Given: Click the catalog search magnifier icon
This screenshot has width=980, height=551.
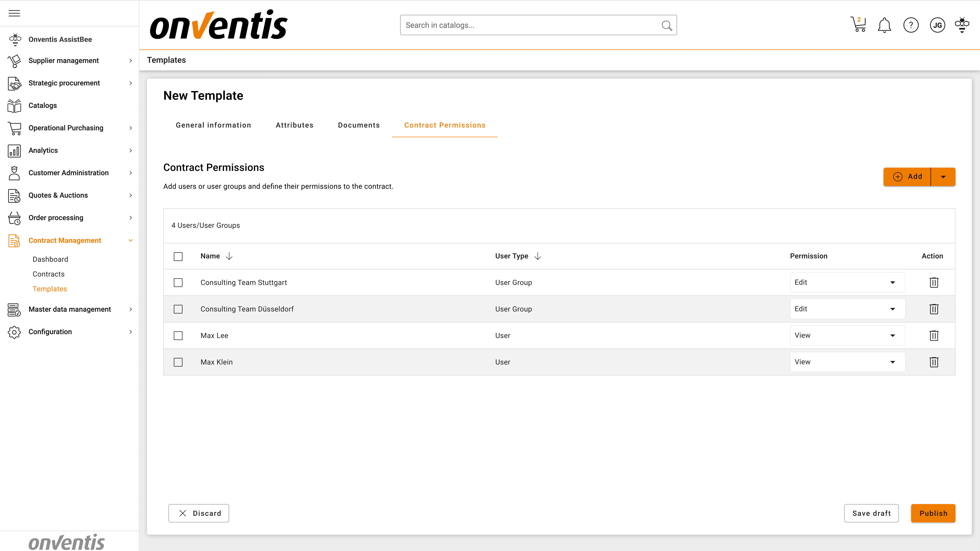Looking at the screenshot, I should (667, 25).
